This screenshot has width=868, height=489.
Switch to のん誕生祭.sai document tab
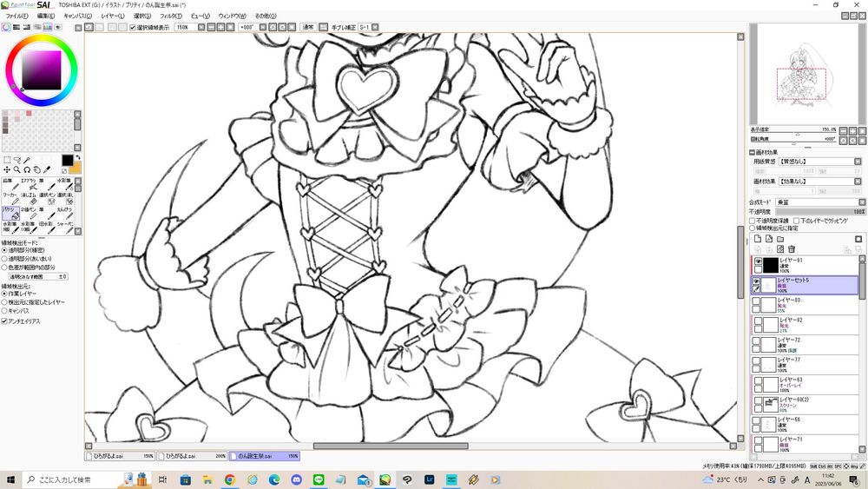pos(264,456)
